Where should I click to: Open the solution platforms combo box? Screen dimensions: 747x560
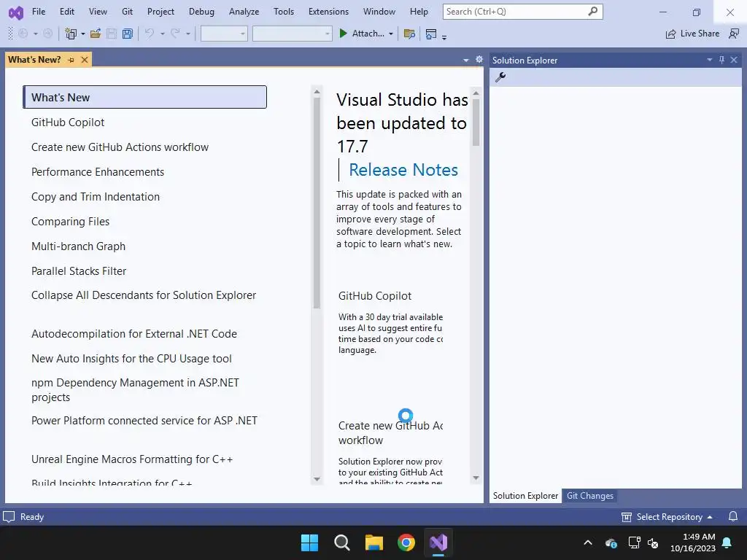292,34
